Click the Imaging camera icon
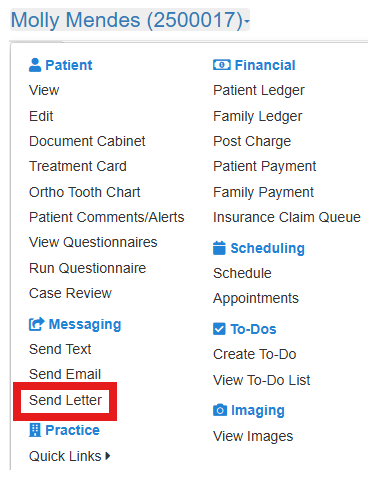The width and height of the screenshot is (373, 482). [220, 410]
